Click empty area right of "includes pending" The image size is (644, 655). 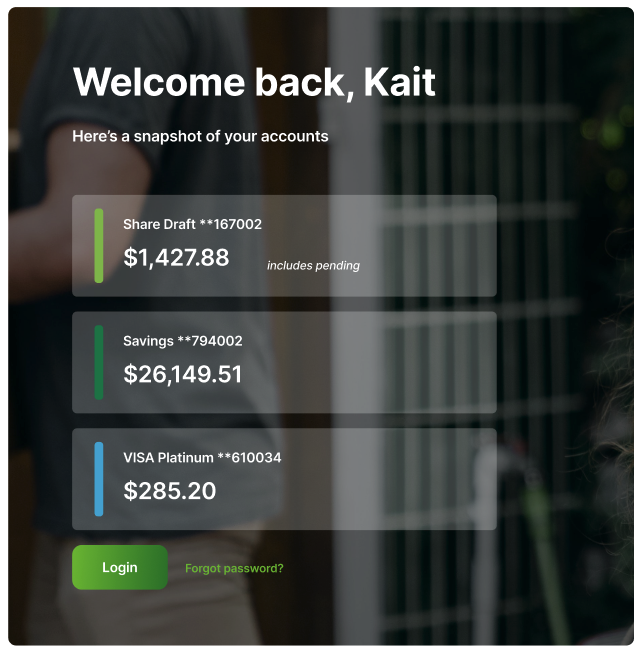tap(426, 266)
